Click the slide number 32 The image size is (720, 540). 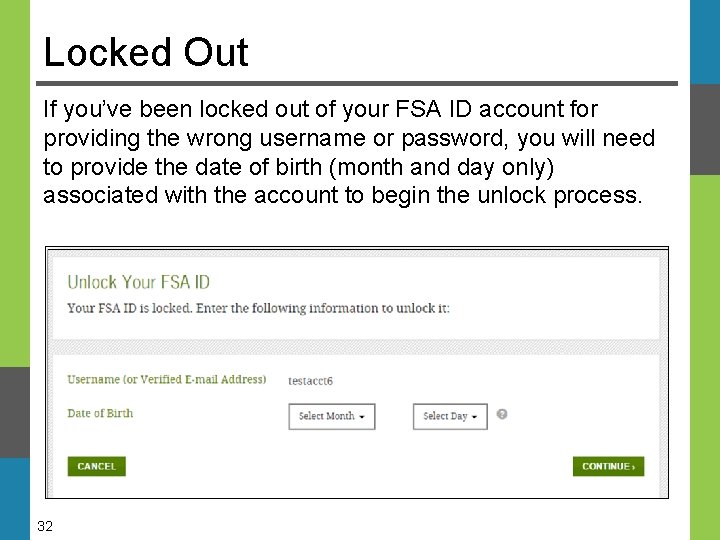(45, 526)
